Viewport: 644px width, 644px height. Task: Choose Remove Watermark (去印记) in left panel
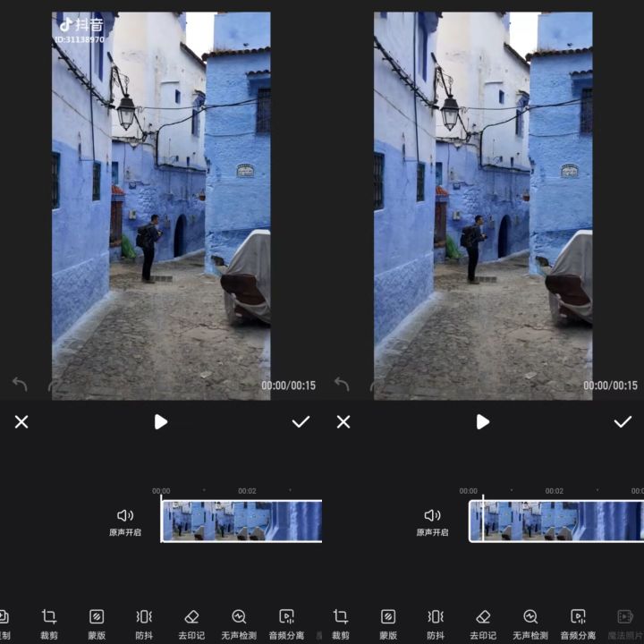tap(191, 622)
